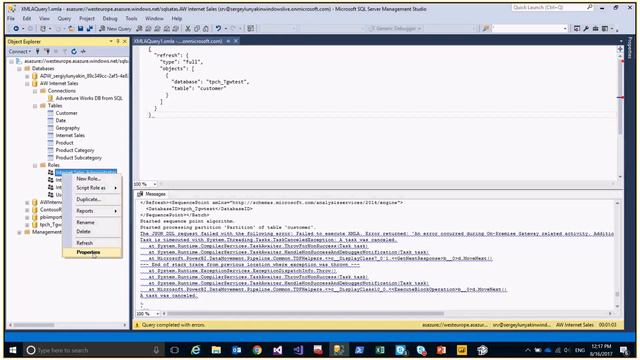Select Properties in the context menu
The image size is (640, 360).
92,252
